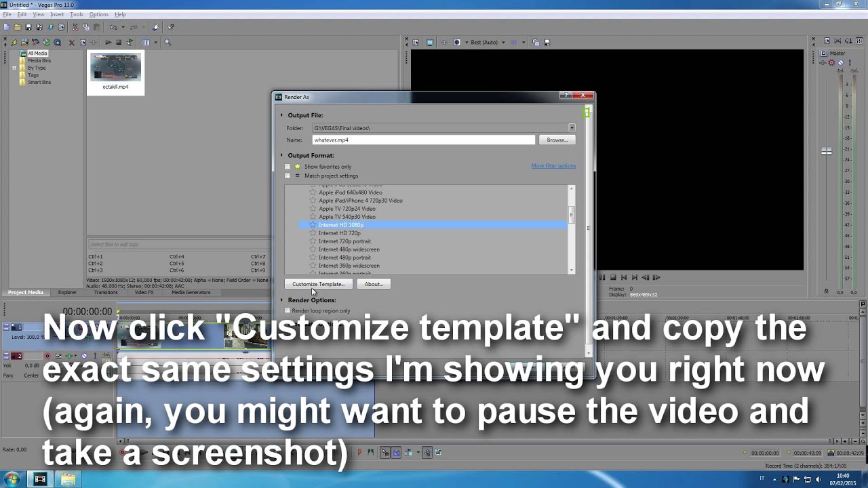Toggle favorite star for Internet HD 1080p
868x488 pixels.
point(313,225)
